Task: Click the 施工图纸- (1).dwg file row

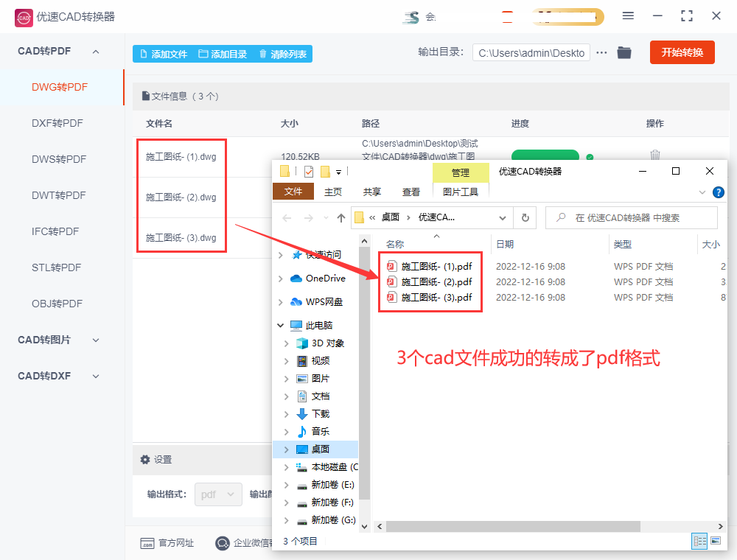Action: pyautogui.click(x=181, y=157)
